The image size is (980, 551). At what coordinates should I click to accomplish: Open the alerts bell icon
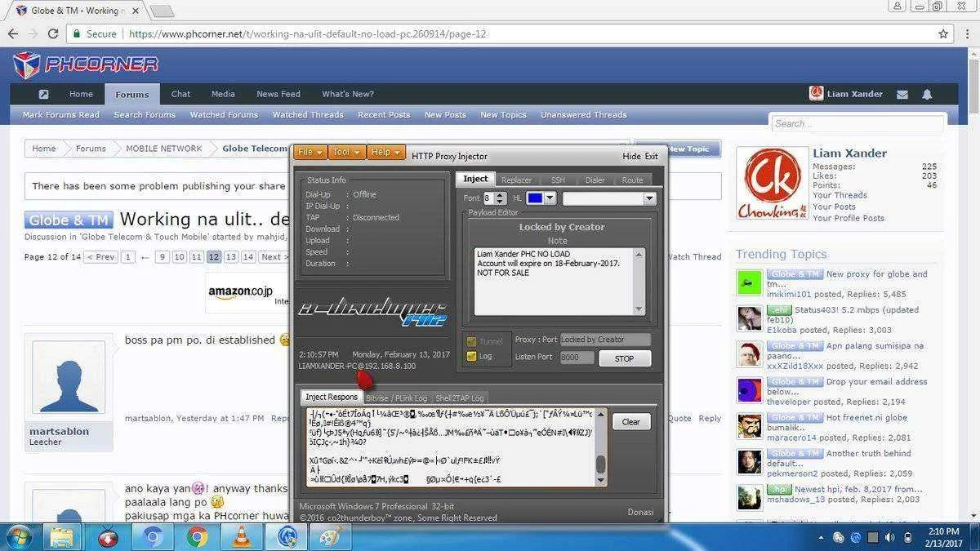click(927, 95)
